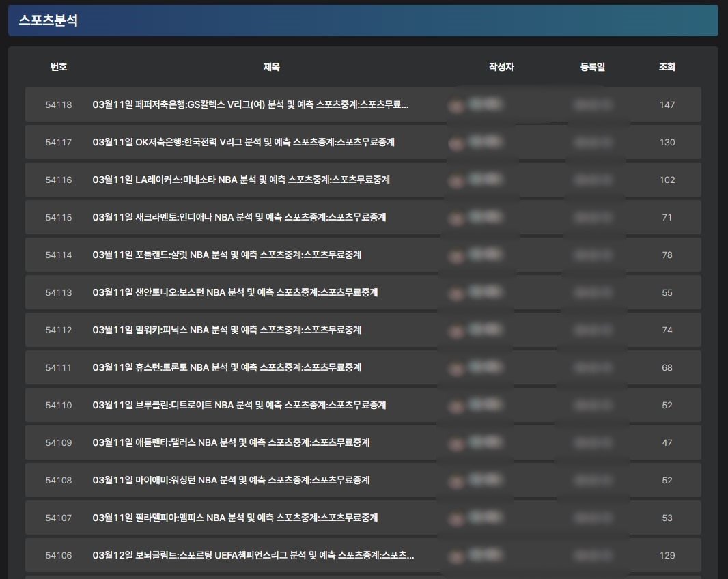Open the 밀워키:피닉스 NBA analysis post
728x579 pixels.
tap(227, 330)
